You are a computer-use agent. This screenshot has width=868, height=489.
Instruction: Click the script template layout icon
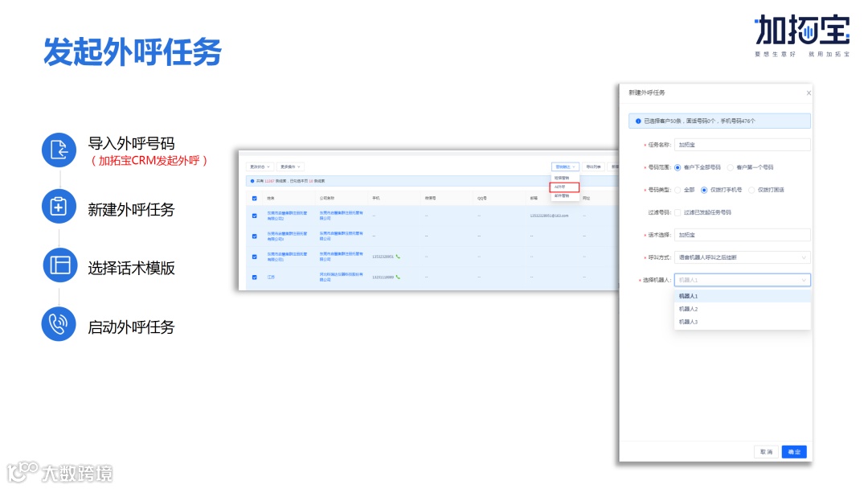[59, 265]
